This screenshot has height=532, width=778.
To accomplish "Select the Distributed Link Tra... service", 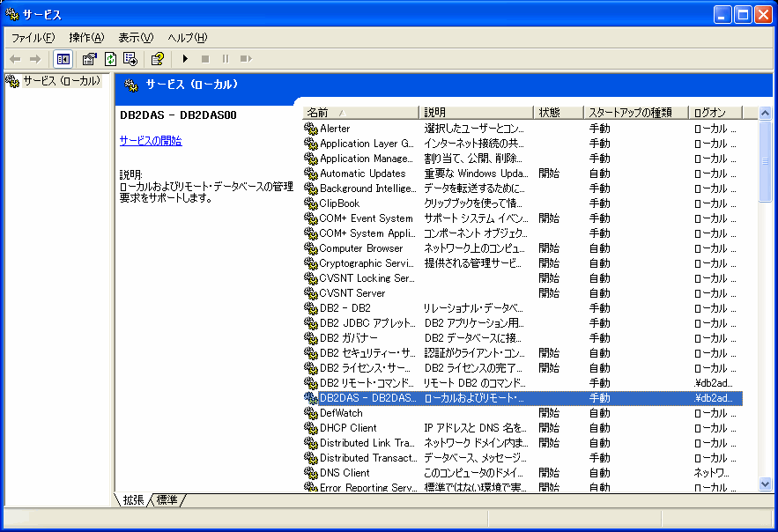I will 522,443.
